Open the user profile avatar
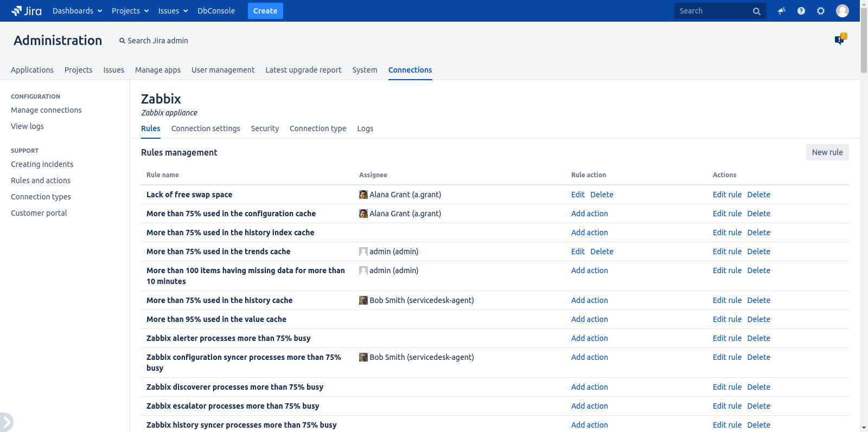Image resolution: width=868 pixels, height=432 pixels. tap(843, 11)
